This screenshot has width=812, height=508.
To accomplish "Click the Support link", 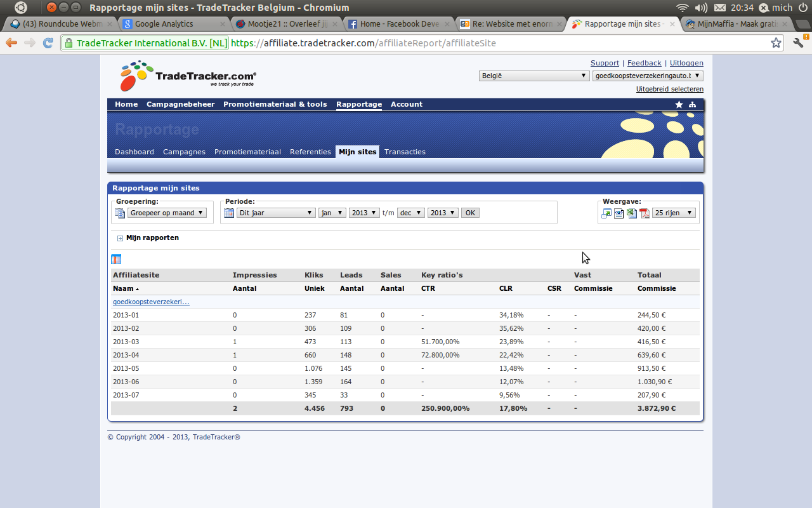I will coord(605,63).
